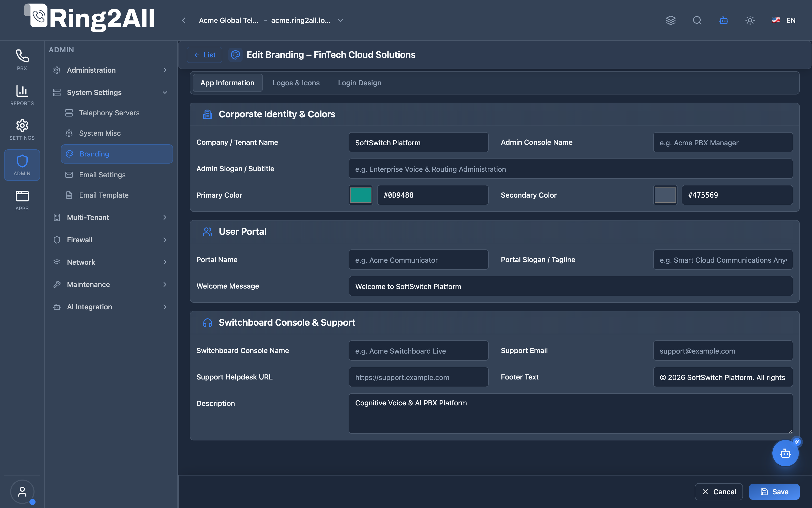Select the App Information tab
This screenshot has width=812, height=508.
(228, 83)
